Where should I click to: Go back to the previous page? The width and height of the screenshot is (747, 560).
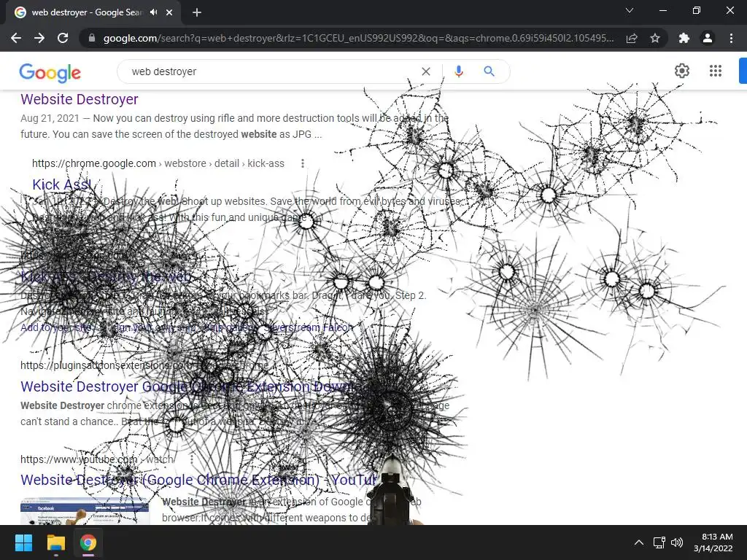coord(16,38)
